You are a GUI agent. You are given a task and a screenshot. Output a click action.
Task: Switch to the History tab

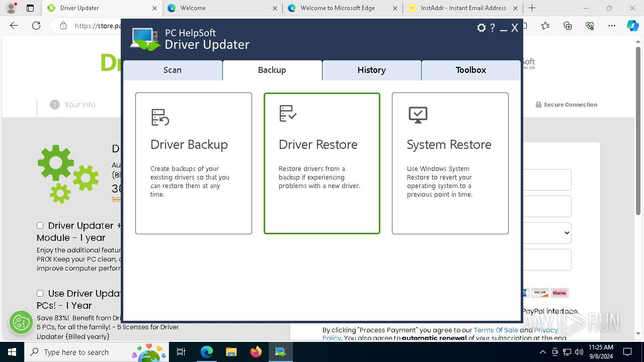tap(372, 70)
